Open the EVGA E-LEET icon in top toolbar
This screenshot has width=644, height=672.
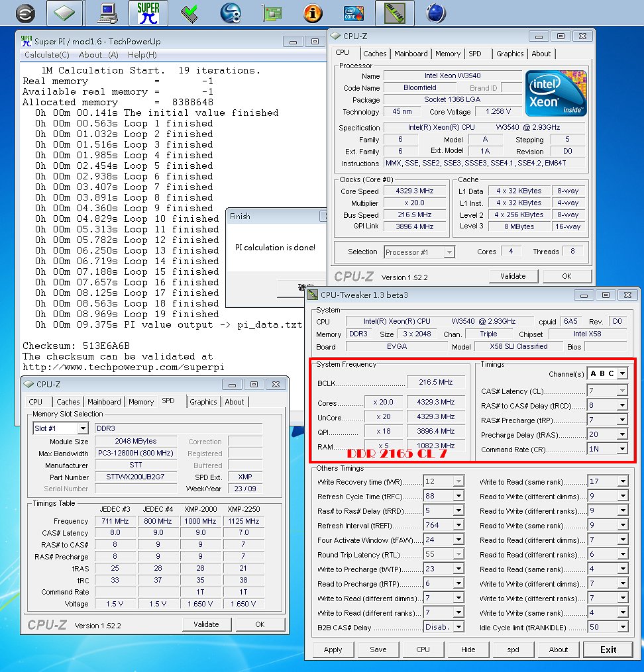[25, 13]
